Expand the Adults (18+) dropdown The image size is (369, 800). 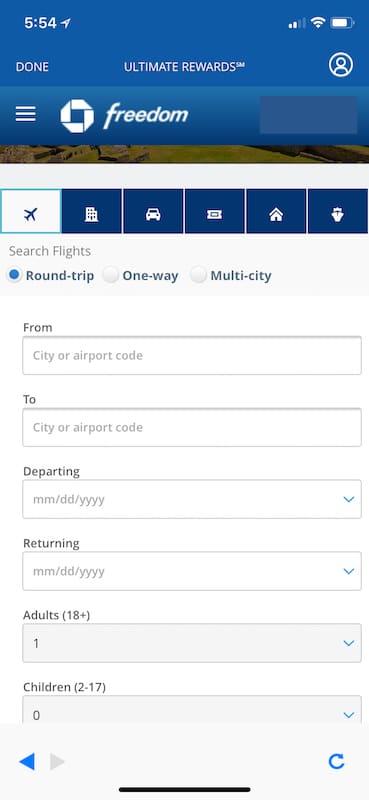point(192,643)
